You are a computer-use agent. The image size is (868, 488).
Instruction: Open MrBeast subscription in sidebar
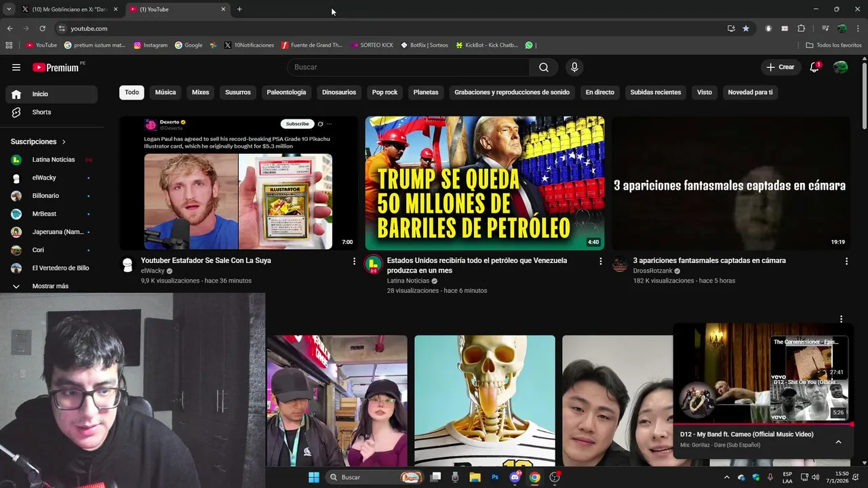point(52,214)
